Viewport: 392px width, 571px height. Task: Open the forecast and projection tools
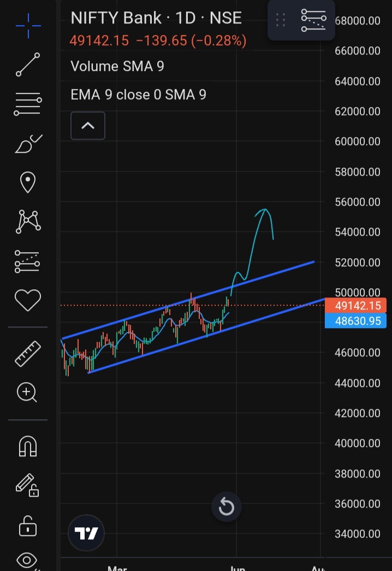point(27,261)
